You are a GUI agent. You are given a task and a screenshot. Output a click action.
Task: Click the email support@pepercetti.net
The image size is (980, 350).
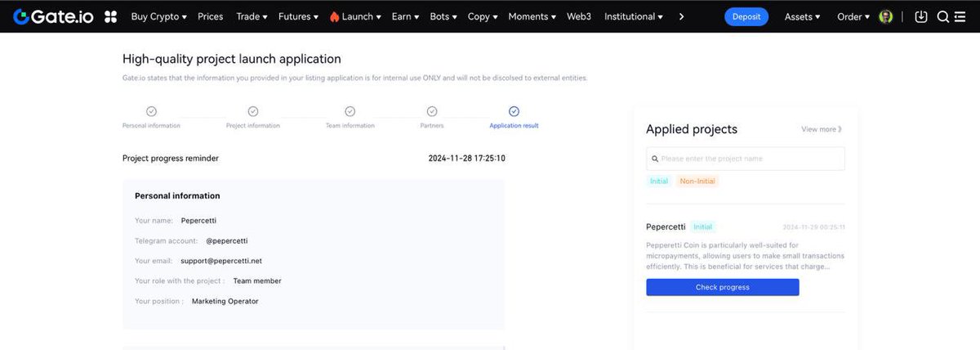pyautogui.click(x=221, y=261)
